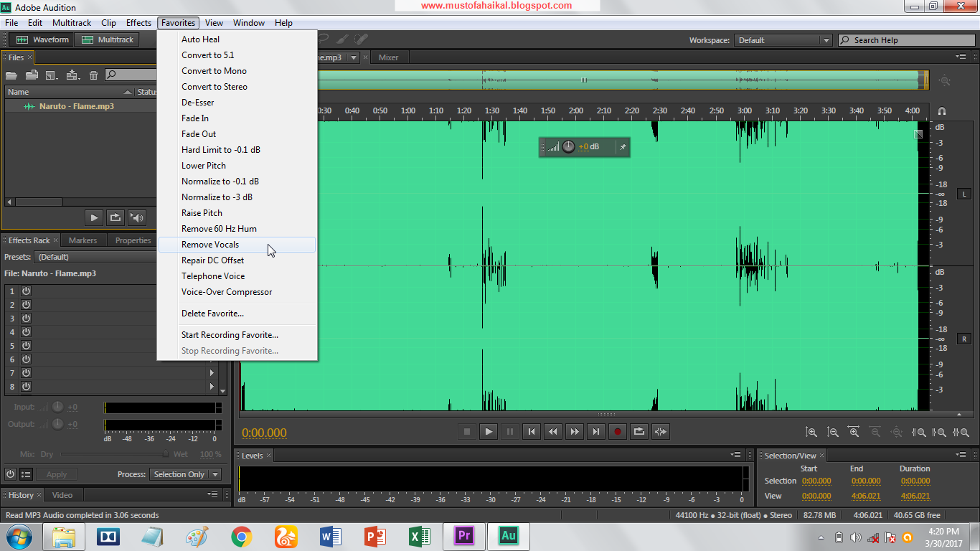The height and width of the screenshot is (551, 980).
Task: Click Zoom In at Out Point icon
Action: click(x=941, y=432)
